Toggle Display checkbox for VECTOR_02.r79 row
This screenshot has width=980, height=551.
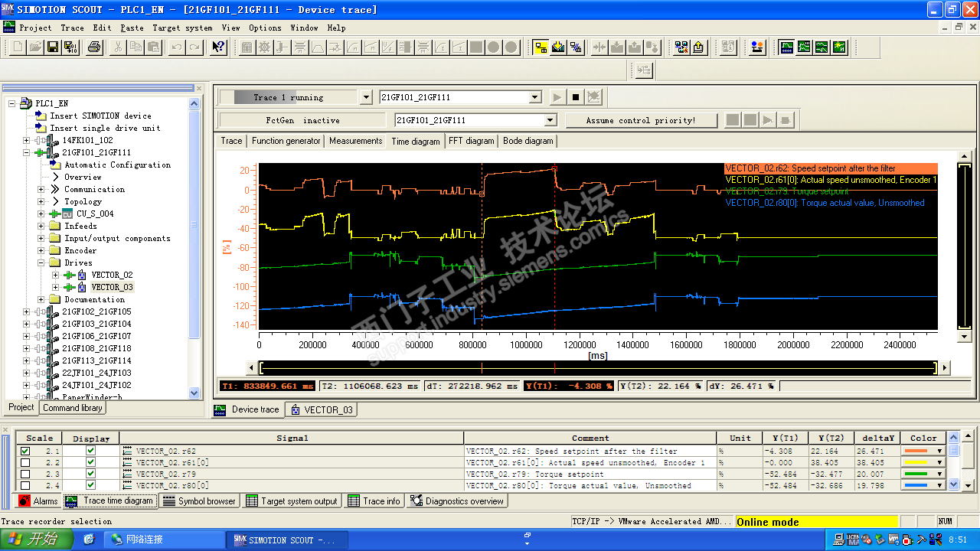(91, 474)
